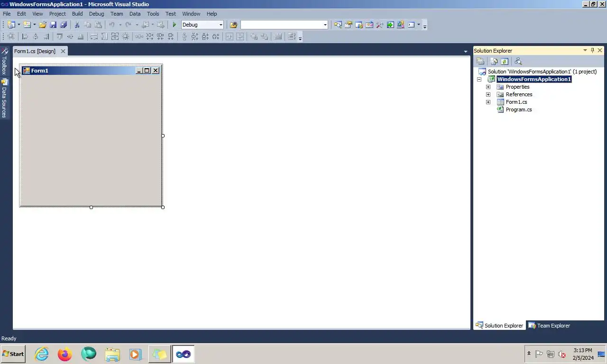607x364 pixels.
Task: Click View Class Diagram icon in Solution Explorer
Action: point(518,61)
